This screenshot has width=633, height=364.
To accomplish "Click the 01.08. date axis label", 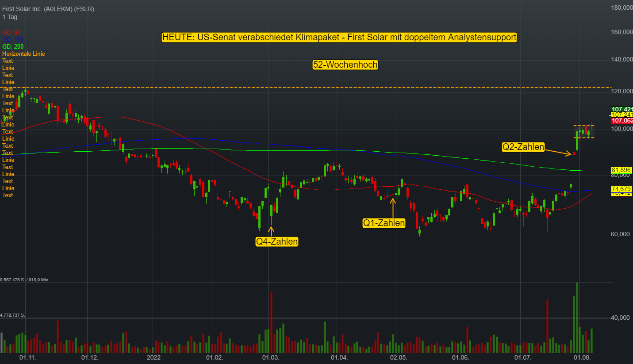I will (582, 357).
